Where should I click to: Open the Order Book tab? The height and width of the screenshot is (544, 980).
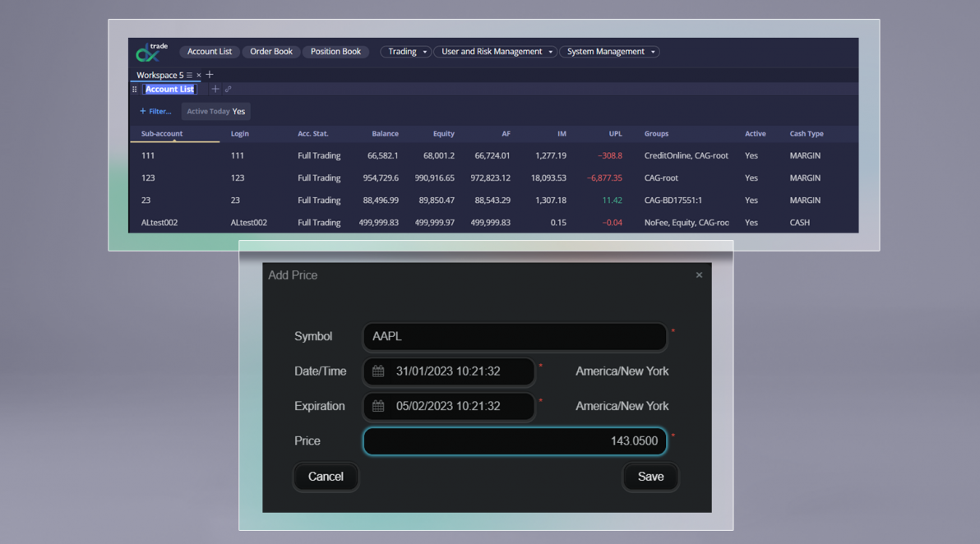(271, 52)
